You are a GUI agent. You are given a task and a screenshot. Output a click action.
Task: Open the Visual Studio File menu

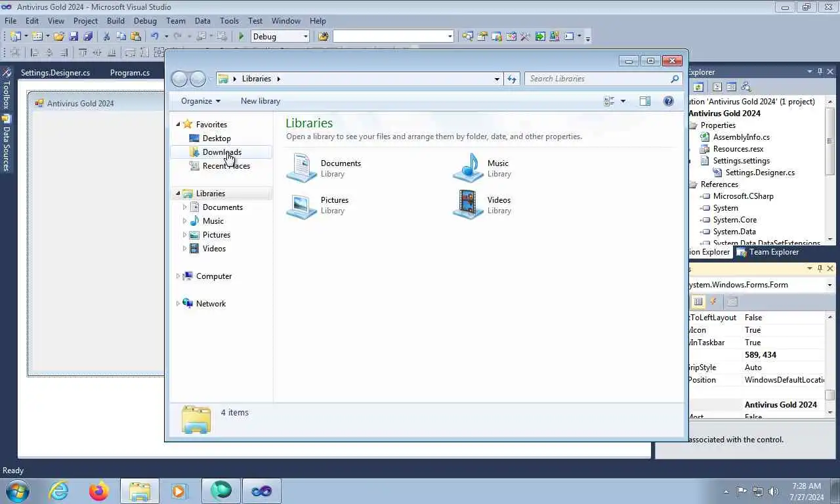pos(10,21)
